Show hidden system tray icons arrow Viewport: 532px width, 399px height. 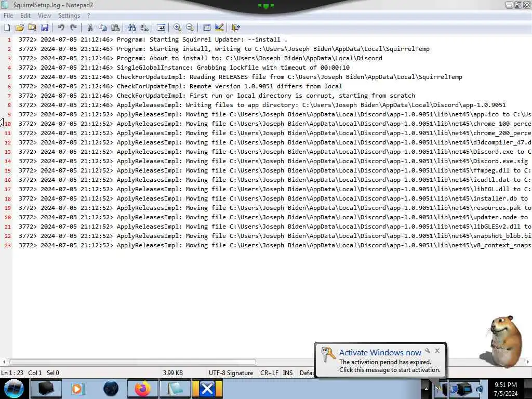click(426, 389)
